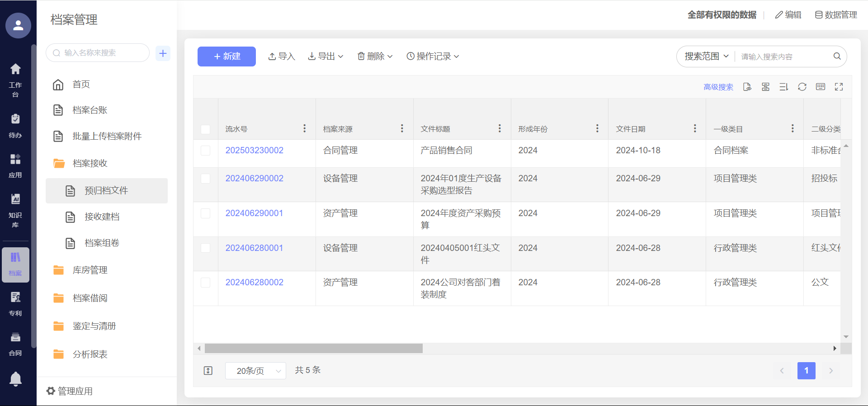Viewport: 868px width, 406px height.
Task: Open the 搜索范围 dropdown
Action: coord(706,57)
